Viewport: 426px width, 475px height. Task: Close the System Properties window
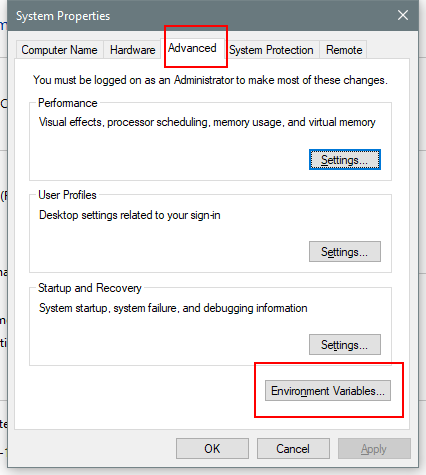(403, 15)
